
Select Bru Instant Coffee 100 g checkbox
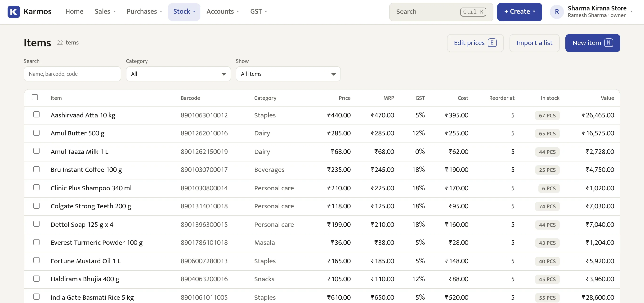click(x=36, y=169)
